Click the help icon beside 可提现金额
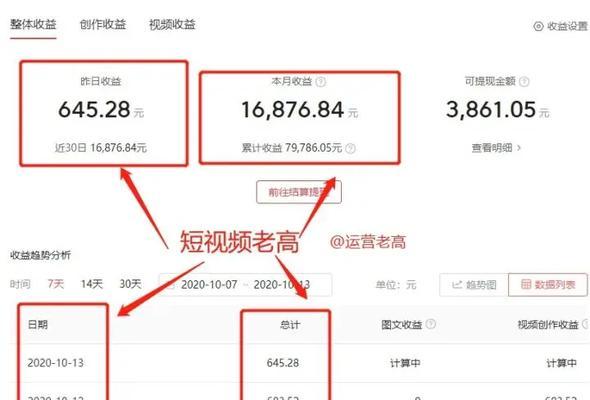The height and width of the screenshot is (400, 590). [x=524, y=81]
